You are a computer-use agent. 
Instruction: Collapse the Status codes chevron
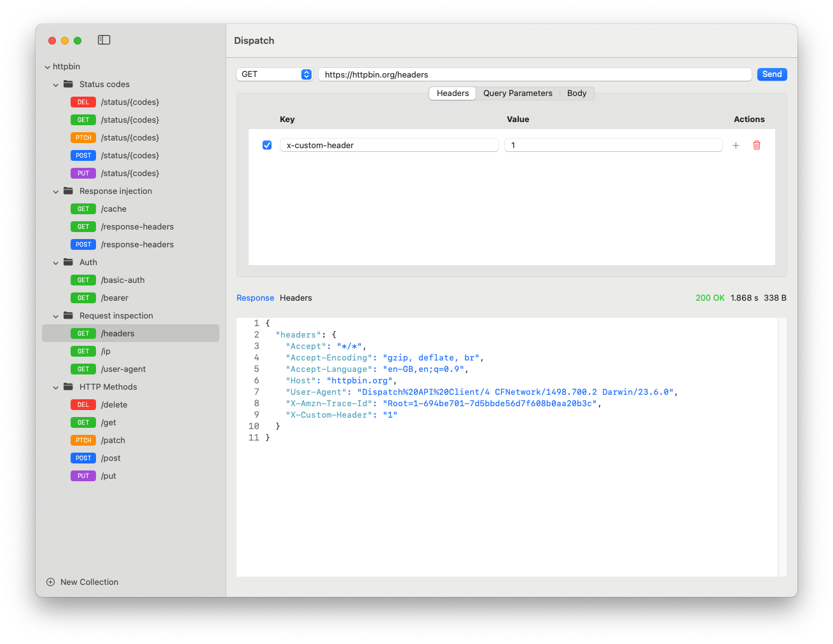tap(56, 85)
